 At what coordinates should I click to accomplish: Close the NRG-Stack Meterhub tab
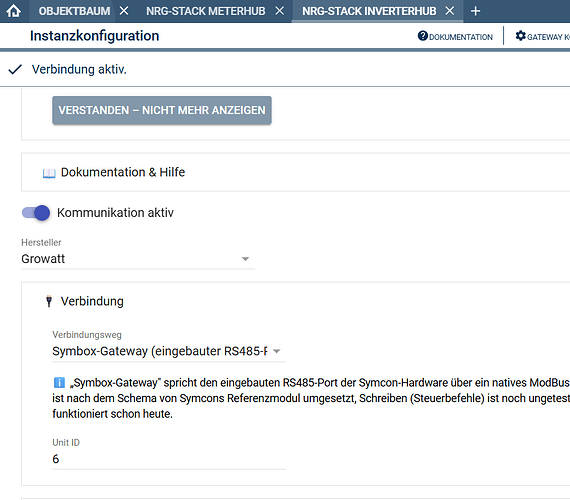pyautogui.click(x=280, y=11)
